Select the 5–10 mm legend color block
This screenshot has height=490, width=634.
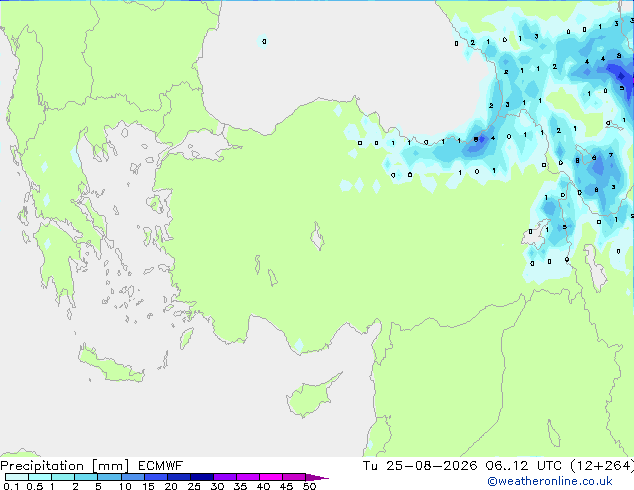tap(109, 477)
